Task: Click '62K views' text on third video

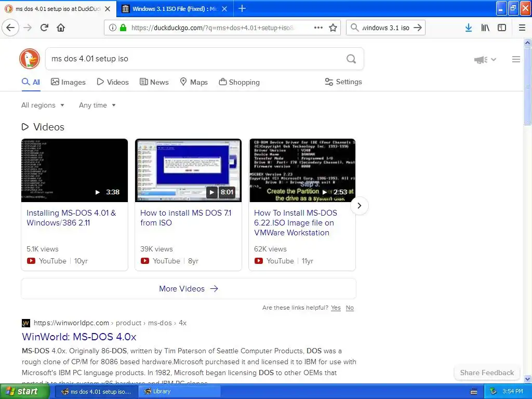Action: 270,249
